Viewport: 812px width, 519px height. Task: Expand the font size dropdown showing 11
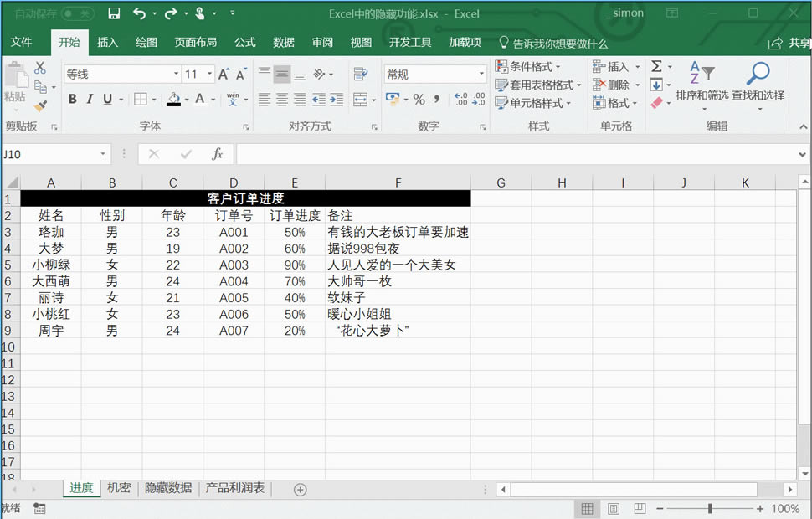pyautogui.click(x=209, y=73)
